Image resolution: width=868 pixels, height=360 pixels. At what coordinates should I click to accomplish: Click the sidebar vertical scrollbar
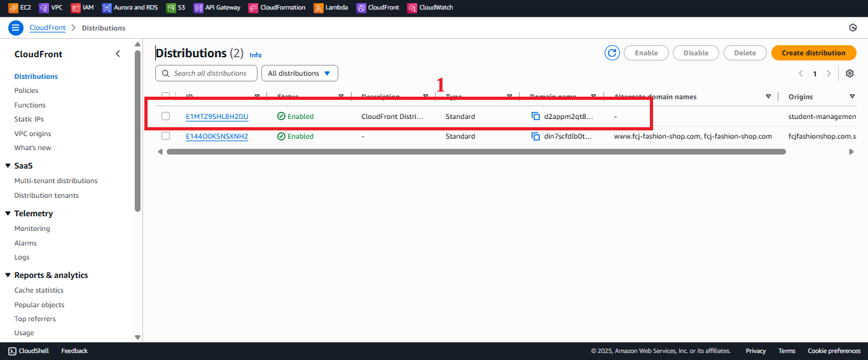(x=137, y=130)
